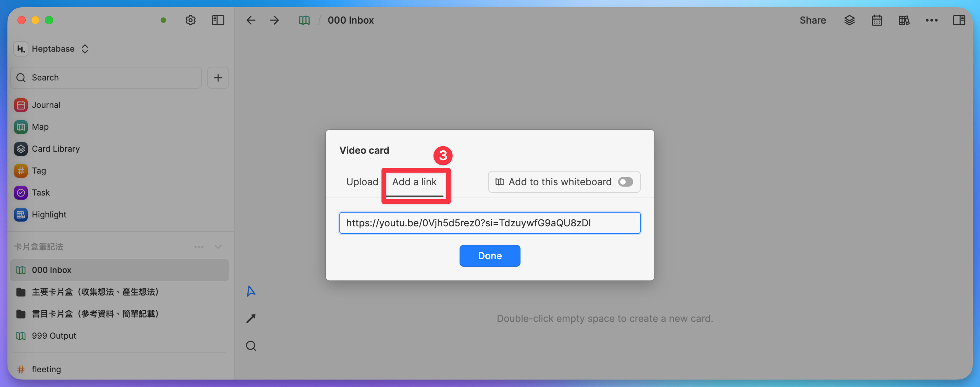Viewport: 980px width, 387px height.
Task: Toggle Add to this whiteboard switch
Action: 625,182
